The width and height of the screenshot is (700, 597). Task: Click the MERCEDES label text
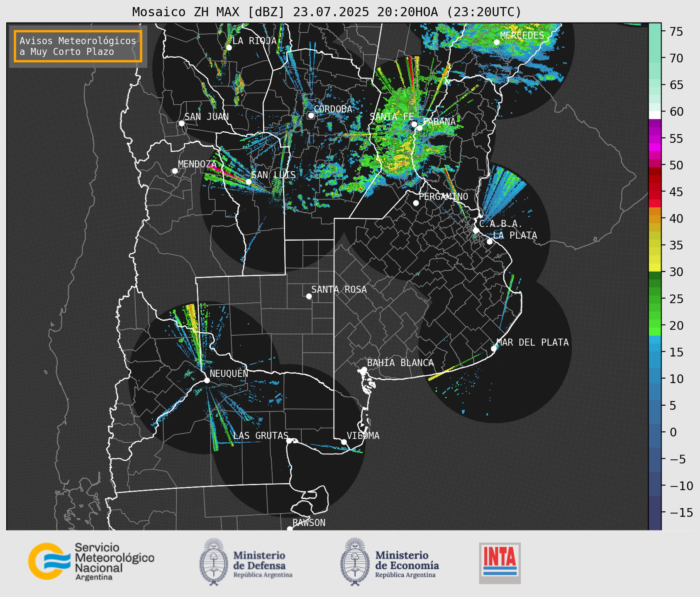522,35
